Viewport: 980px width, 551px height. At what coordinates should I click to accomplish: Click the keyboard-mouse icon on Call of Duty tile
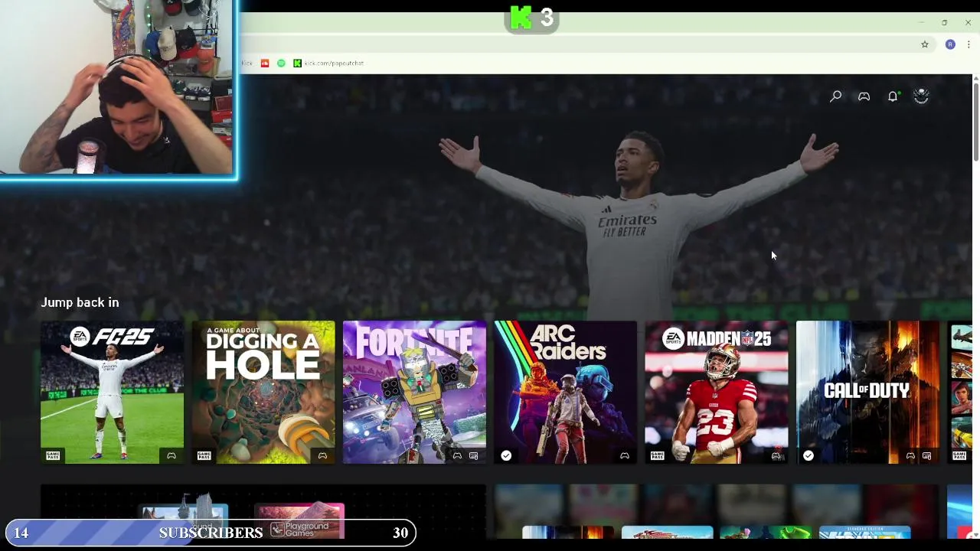(926, 456)
